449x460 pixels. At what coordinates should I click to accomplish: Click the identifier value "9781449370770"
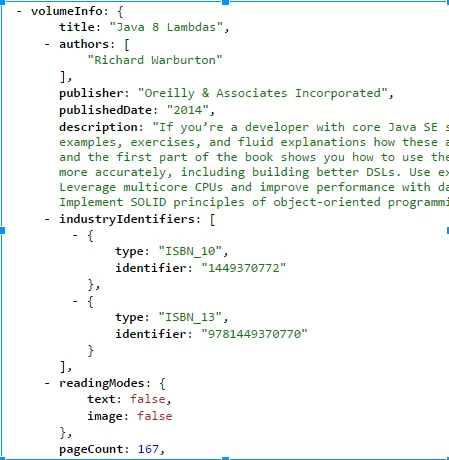point(254,334)
